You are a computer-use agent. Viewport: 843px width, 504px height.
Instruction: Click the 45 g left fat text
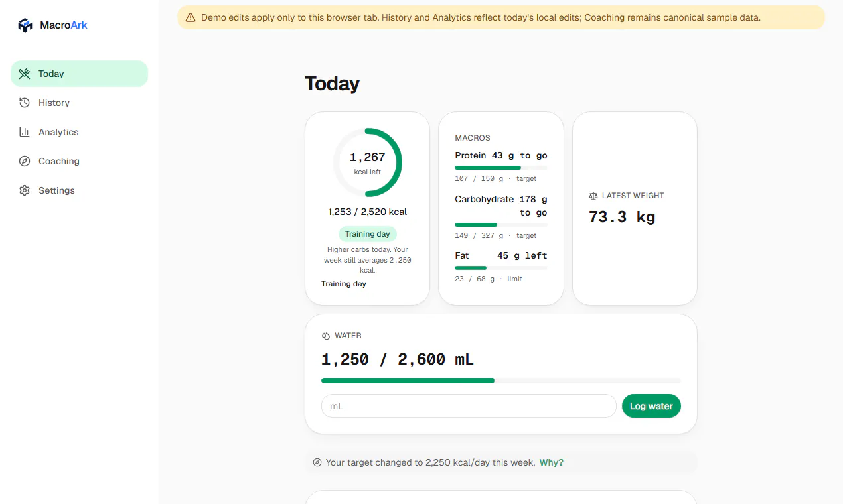[x=522, y=255]
